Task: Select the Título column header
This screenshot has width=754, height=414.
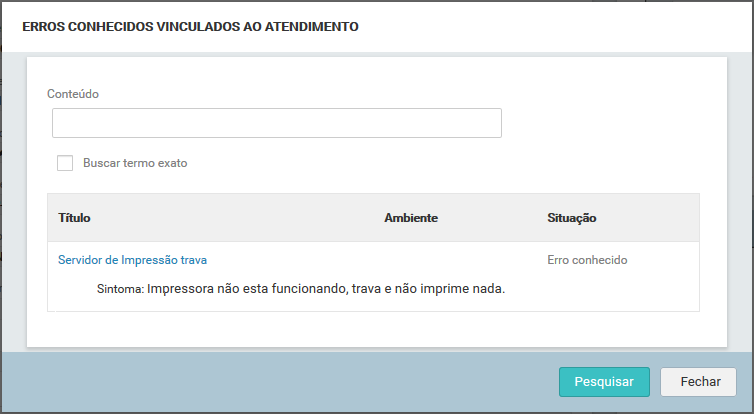Action: click(74, 218)
